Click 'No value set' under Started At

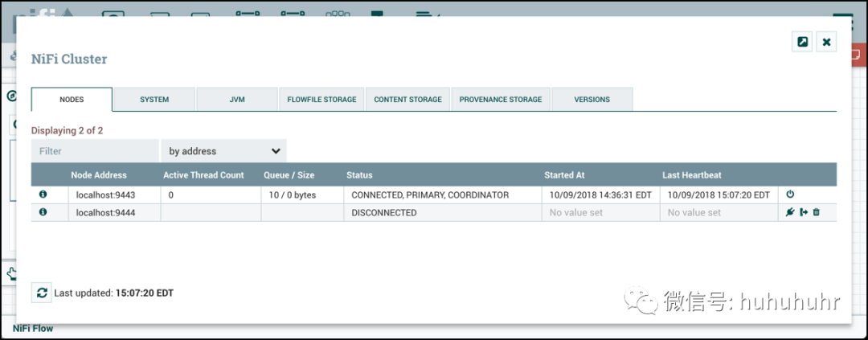(x=576, y=213)
